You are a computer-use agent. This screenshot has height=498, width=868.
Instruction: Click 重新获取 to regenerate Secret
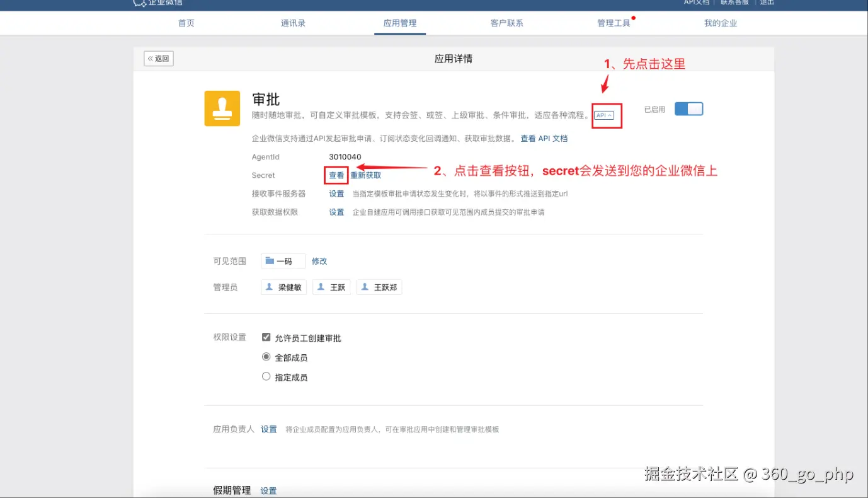click(366, 175)
